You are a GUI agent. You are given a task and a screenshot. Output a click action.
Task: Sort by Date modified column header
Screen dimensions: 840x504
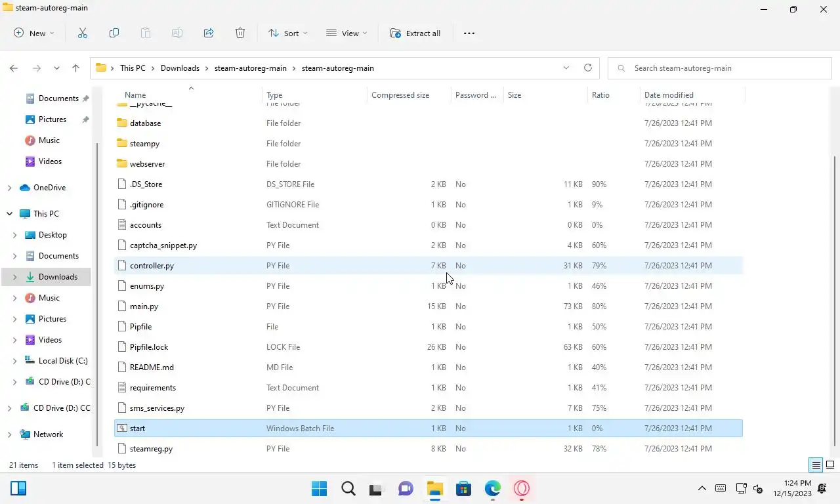[692, 95]
